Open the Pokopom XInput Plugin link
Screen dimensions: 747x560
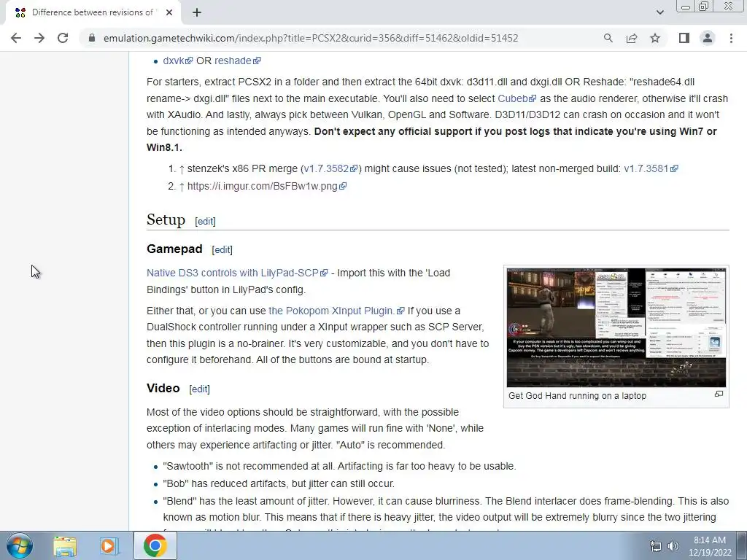point(336,311)
